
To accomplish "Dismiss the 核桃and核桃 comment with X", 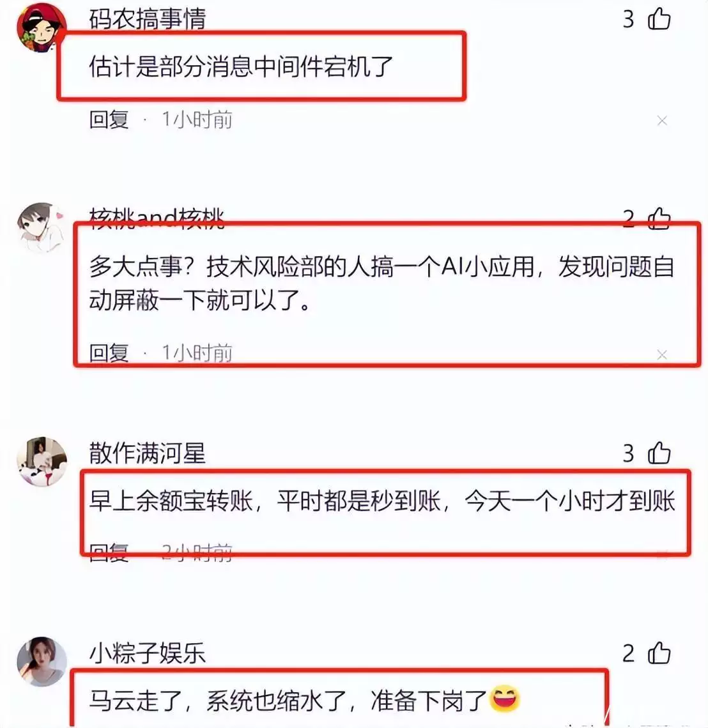I will pyautogui.click(x=662, y=355).
